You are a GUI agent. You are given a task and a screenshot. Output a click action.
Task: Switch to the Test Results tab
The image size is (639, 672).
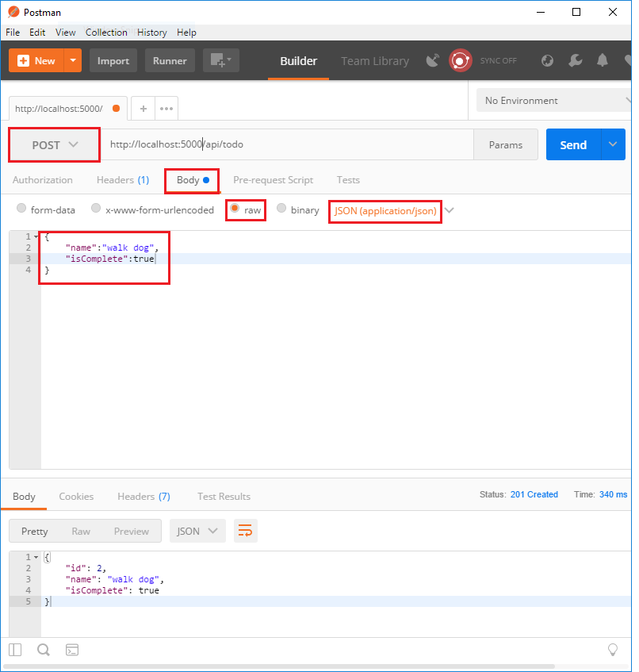224,497
